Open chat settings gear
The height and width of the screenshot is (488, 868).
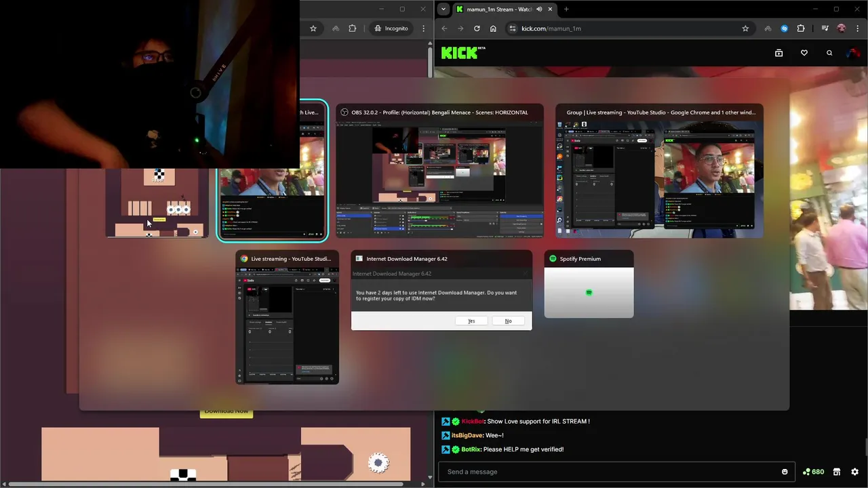click(854, 472)
